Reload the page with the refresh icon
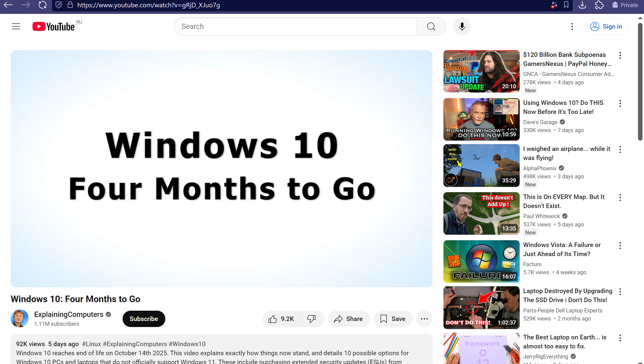Screen dimensions: 644x364 pos(43,5)
